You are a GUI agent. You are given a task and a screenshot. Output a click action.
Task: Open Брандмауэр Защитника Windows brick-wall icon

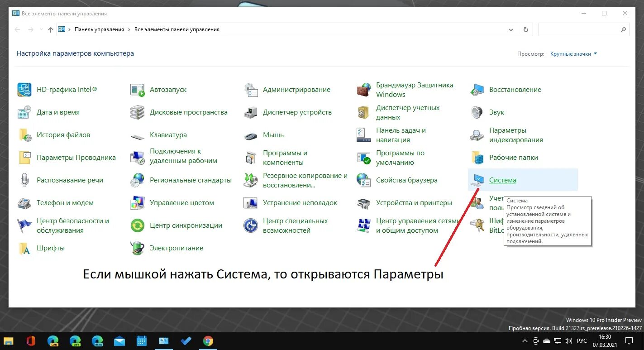click(364, 90)
